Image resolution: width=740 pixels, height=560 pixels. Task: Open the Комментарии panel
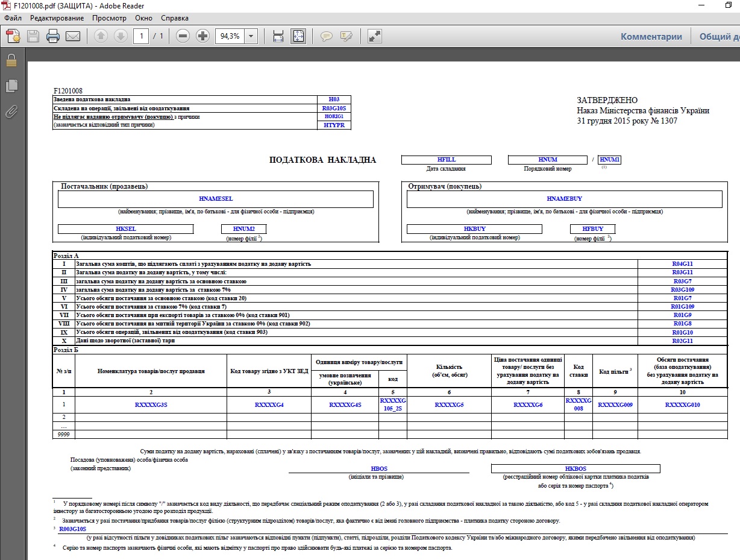[x=651, y=36]
